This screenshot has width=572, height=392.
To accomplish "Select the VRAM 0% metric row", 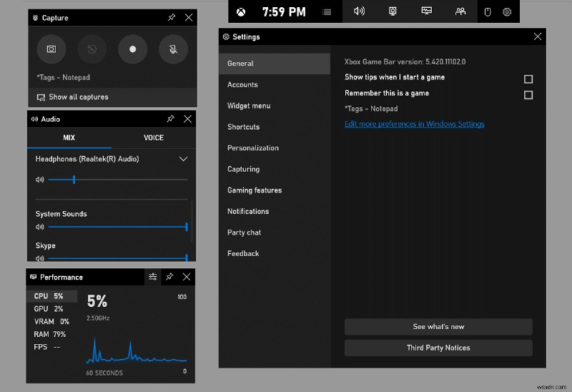I will click(51, 322).
